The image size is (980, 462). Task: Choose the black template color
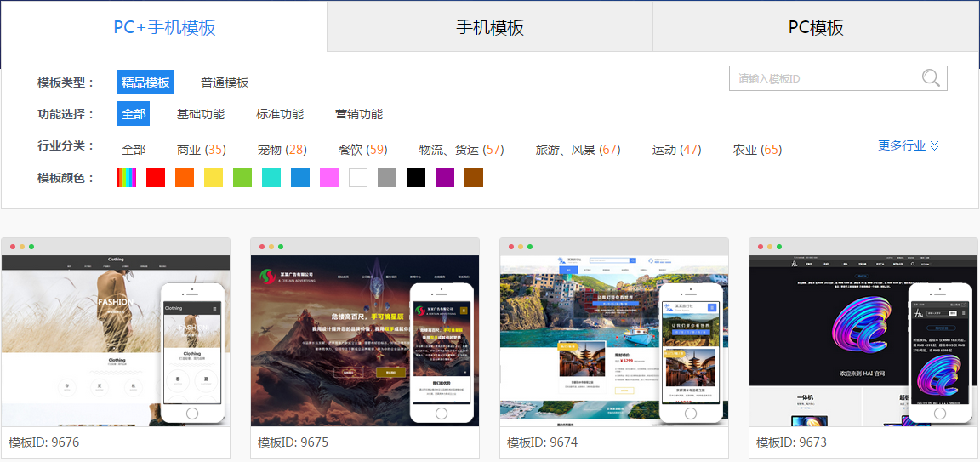416,178
